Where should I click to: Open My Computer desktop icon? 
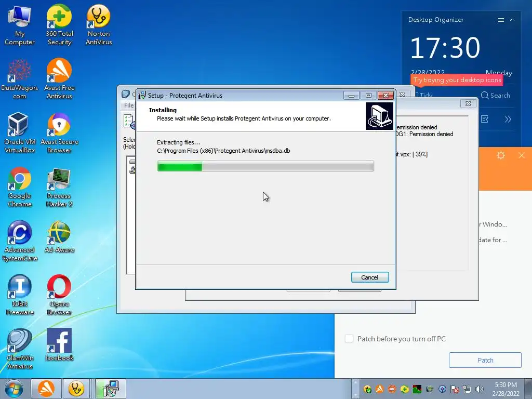tap(19, 25)
